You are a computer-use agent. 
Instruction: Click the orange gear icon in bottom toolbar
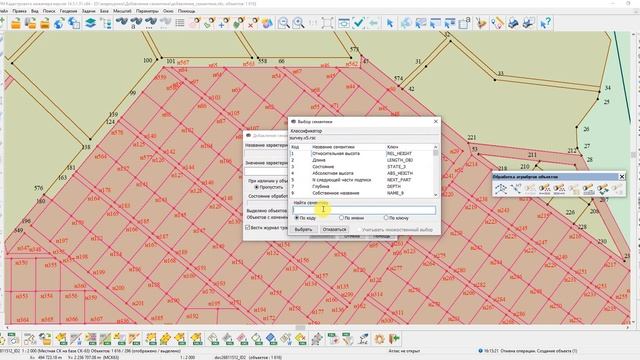tap(379, 338)
